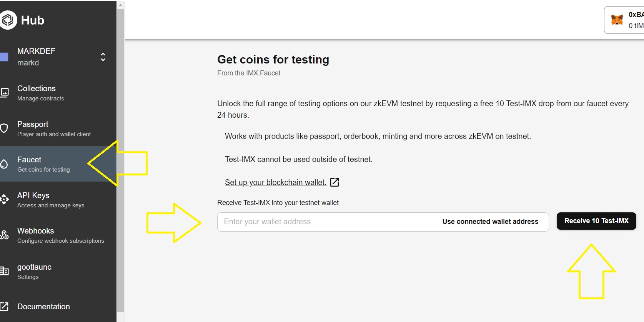Click the Hub title text

[x=33, y=20]
